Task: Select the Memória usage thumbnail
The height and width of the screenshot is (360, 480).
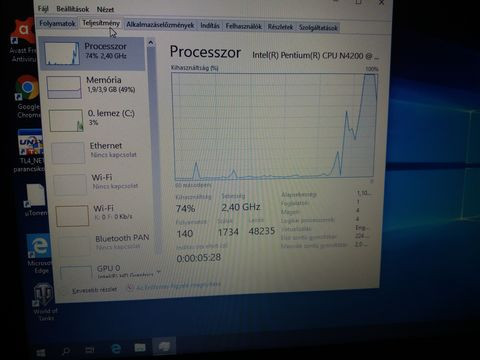Action: pyautogui.click(x=64, y=87)
